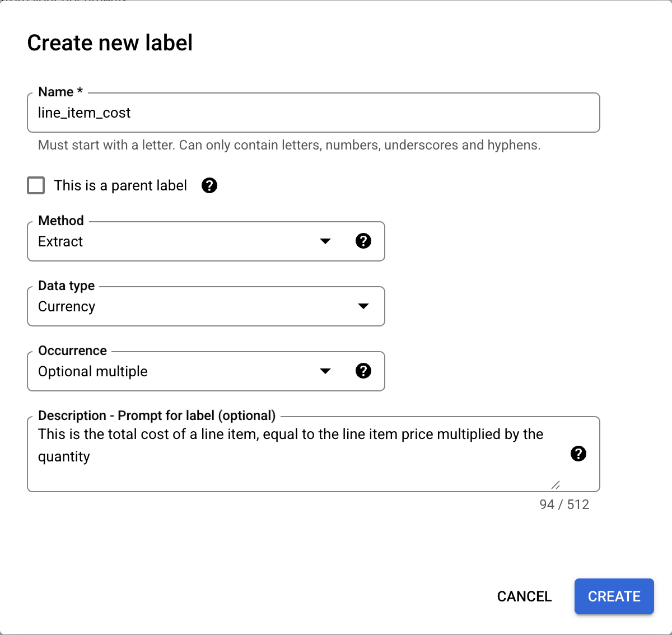Select the 'Optional multiple' occurrence value

point(93,371)
